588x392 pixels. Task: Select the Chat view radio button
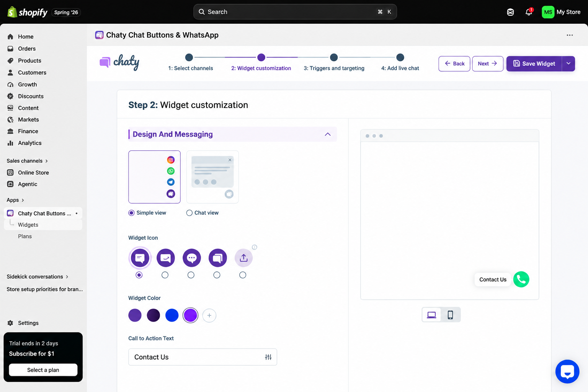189,213
